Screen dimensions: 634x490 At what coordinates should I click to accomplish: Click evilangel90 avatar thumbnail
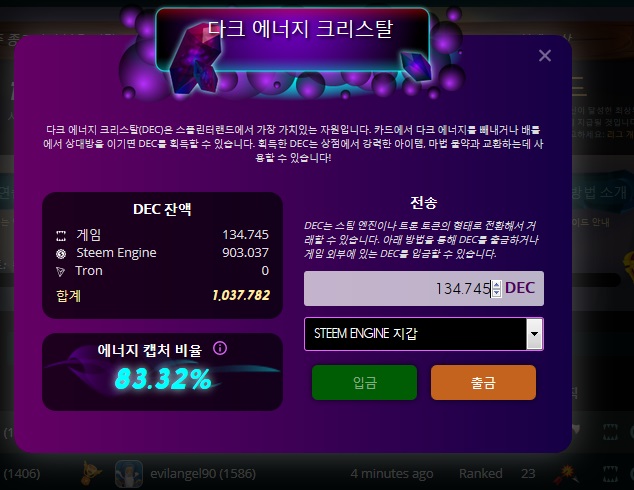[129, 473]
